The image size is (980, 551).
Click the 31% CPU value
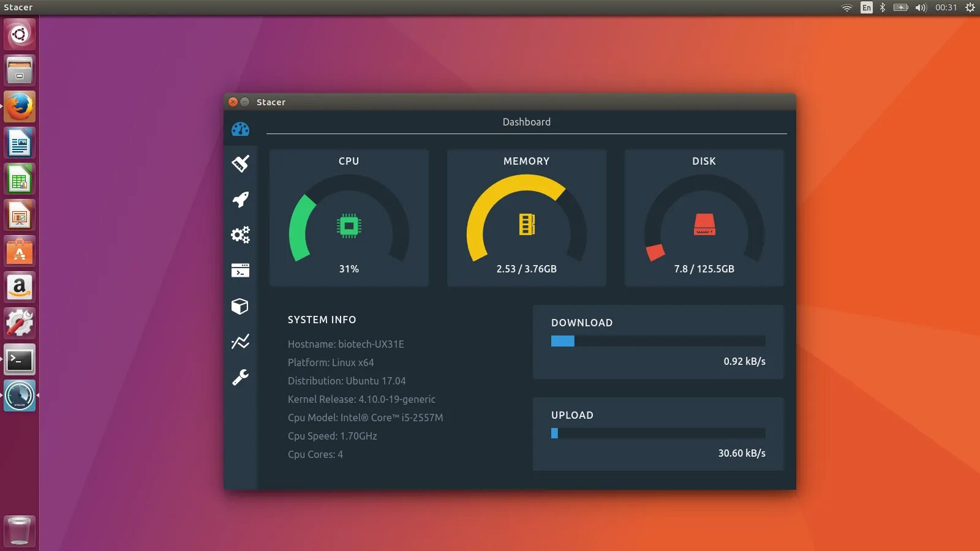(x=349, y=269)
